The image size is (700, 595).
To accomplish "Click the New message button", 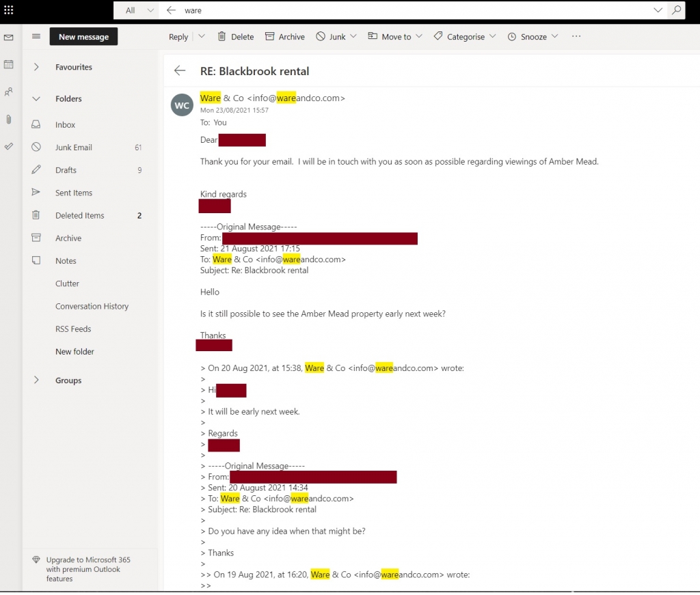I will tap(83, 37).
